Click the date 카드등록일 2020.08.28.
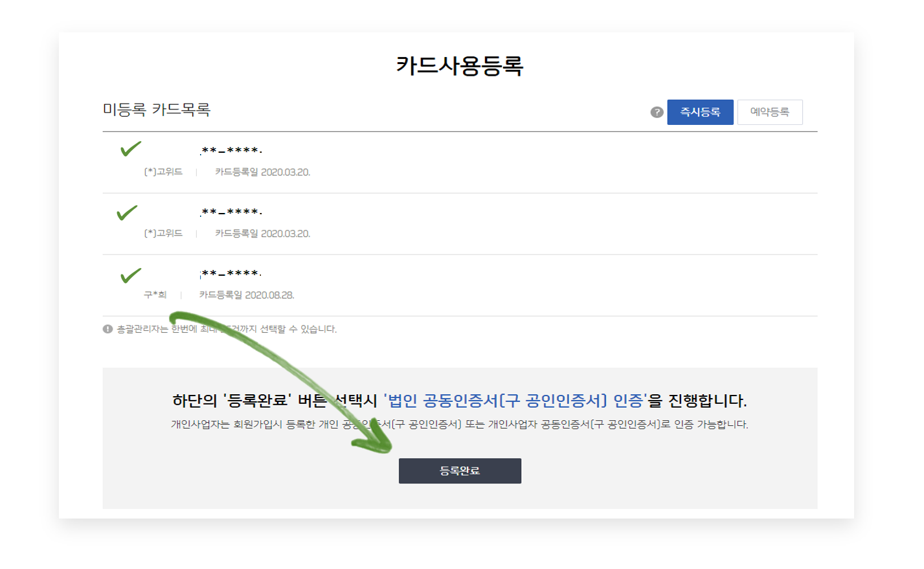The image size is (924, 569). [247, 295]
